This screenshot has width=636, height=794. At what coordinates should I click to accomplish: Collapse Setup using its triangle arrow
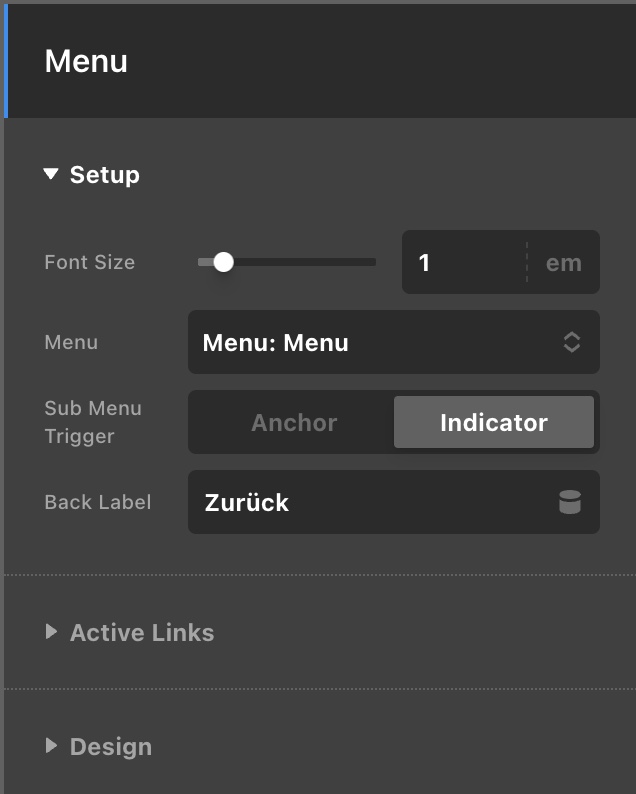coord(51,175)
